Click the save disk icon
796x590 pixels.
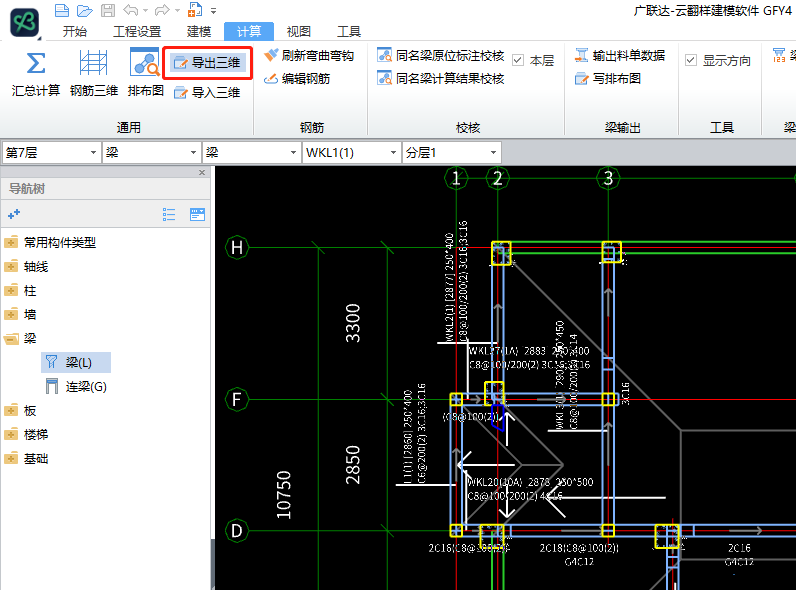[108, 10]
